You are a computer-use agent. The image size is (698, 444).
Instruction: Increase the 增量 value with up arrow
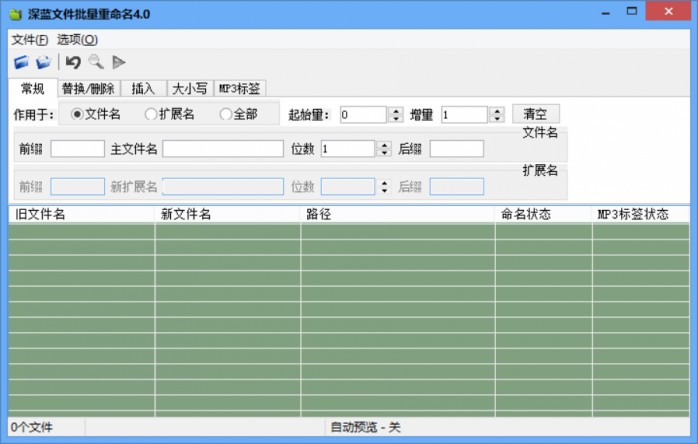pos(497,111)
